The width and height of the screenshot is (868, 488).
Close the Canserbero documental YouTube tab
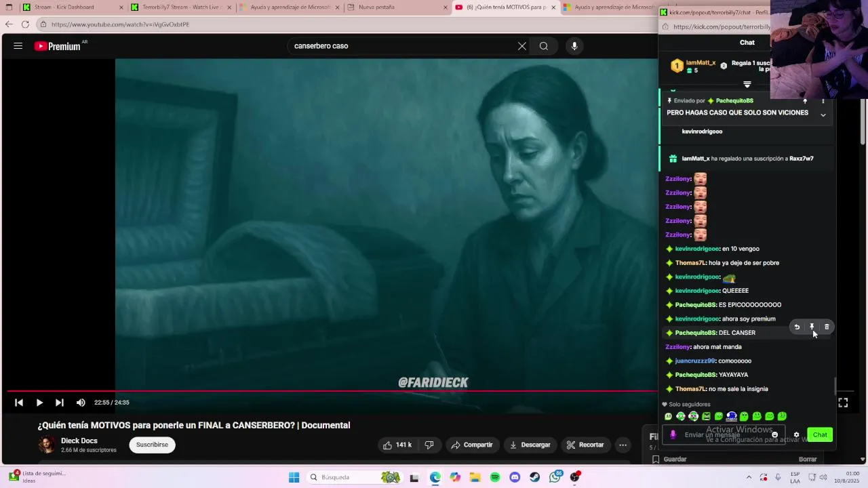pyautogui.click(x=553, y=7)
